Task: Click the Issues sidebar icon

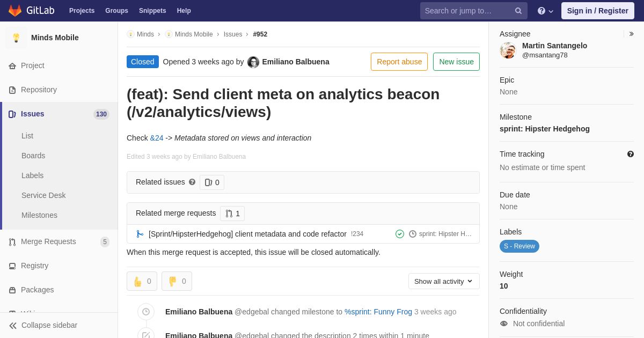Action: 12,114
